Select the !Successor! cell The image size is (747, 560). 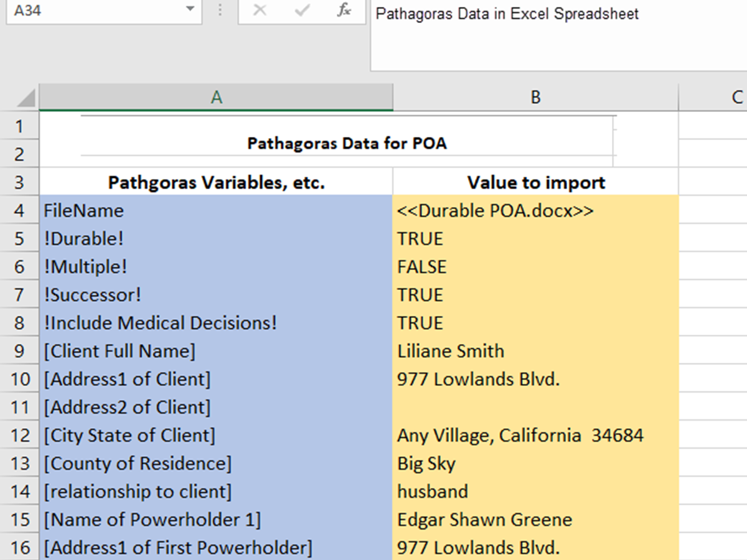point(216,294)
